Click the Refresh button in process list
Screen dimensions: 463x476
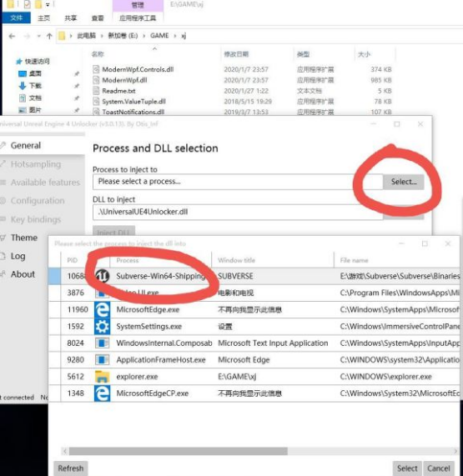pos(70,468)
